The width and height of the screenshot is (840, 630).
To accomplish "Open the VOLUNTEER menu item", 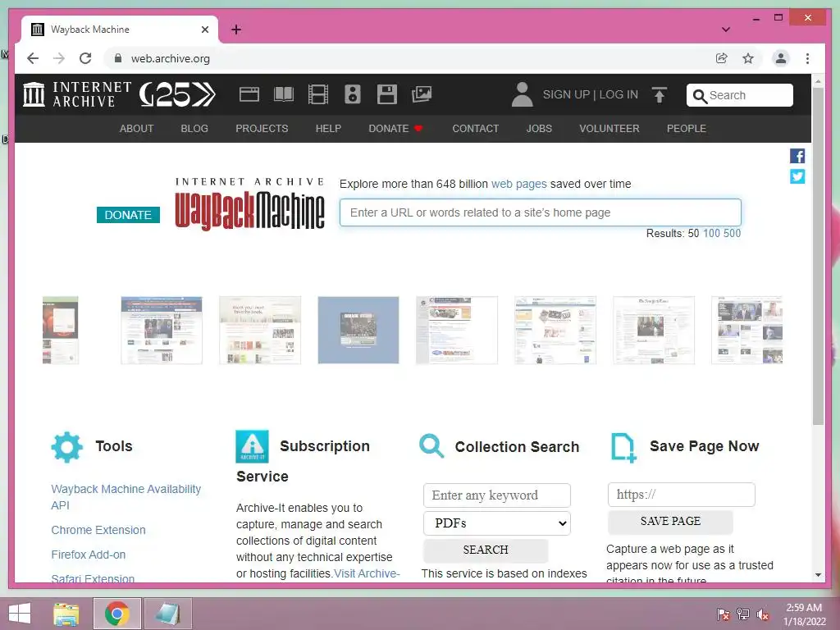I will [609, 129].
